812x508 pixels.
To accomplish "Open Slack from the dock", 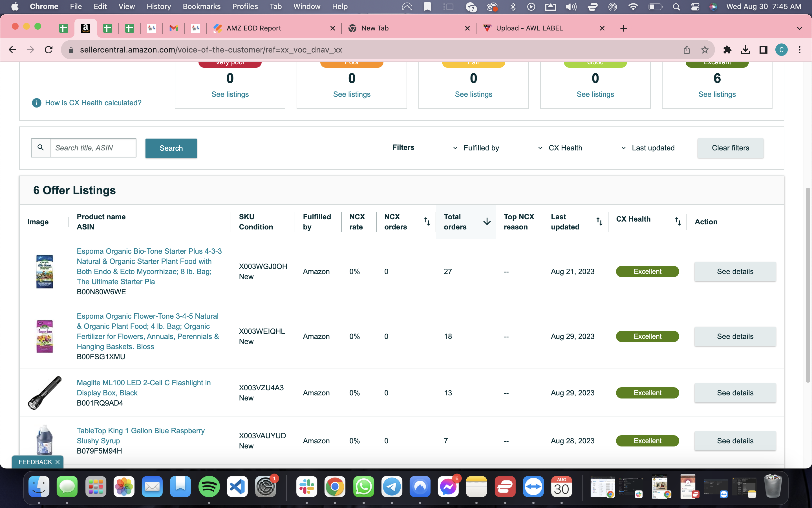I will [x=307, y=487].
